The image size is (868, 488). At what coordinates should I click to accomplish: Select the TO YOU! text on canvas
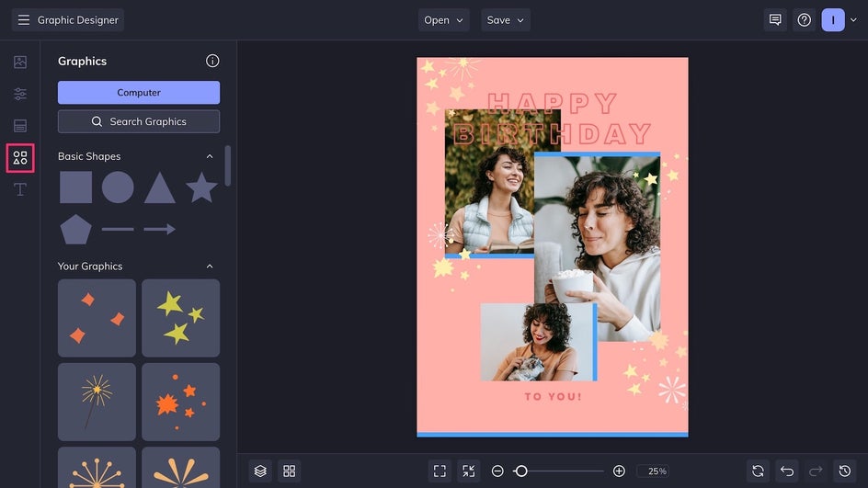pos(553,397)
